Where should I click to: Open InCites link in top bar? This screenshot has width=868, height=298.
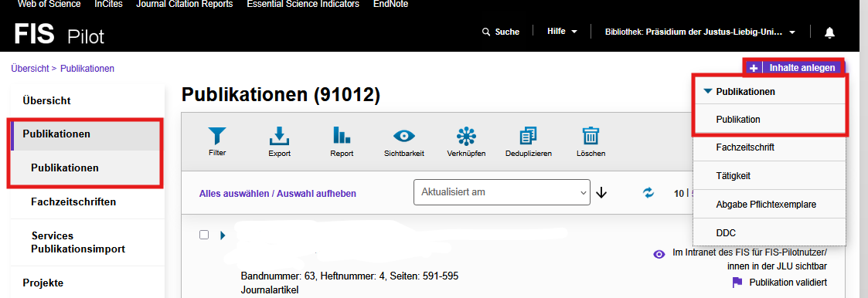[x=108, y=4]
